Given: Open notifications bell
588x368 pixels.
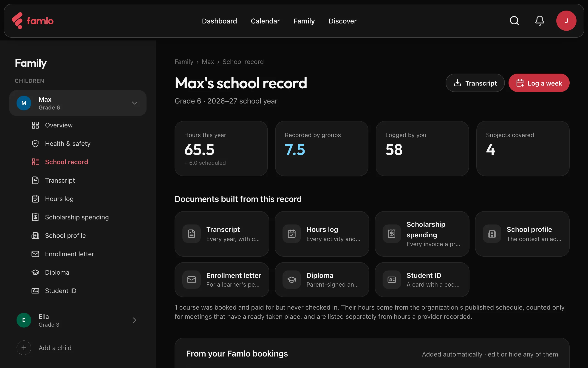Looking at the screenshot, I should pos(539,21).
